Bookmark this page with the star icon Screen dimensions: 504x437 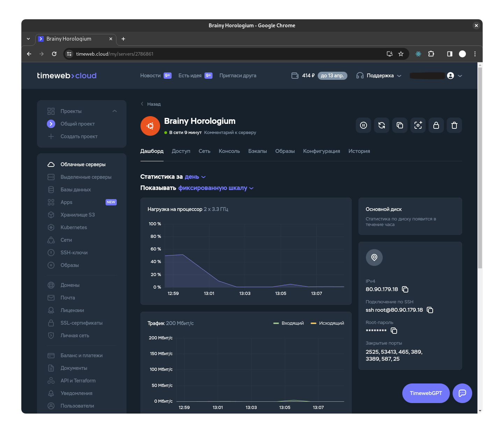(401, 54)
